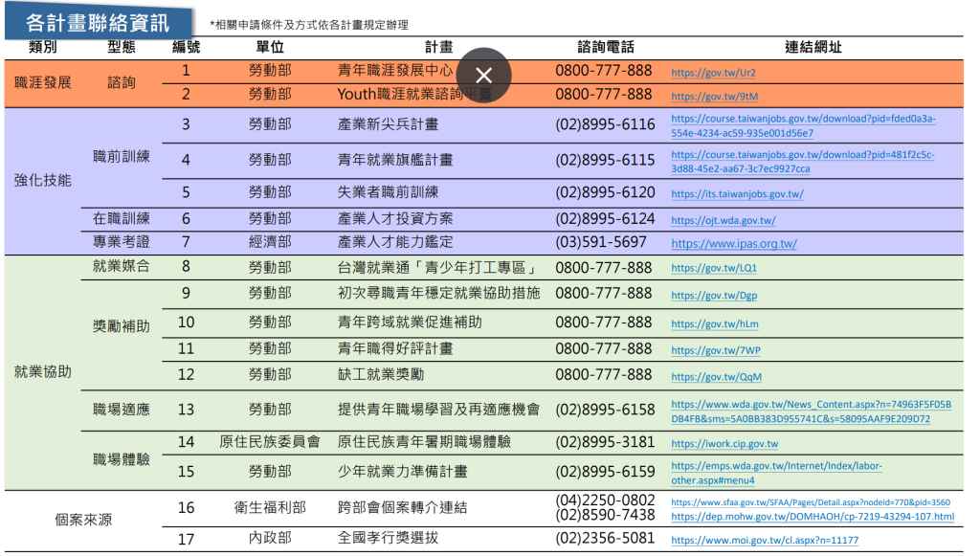The height and width of the screenshot is (556, 980).
Task: Close the image overlay with the X button
Action: [x=484, y=75]
